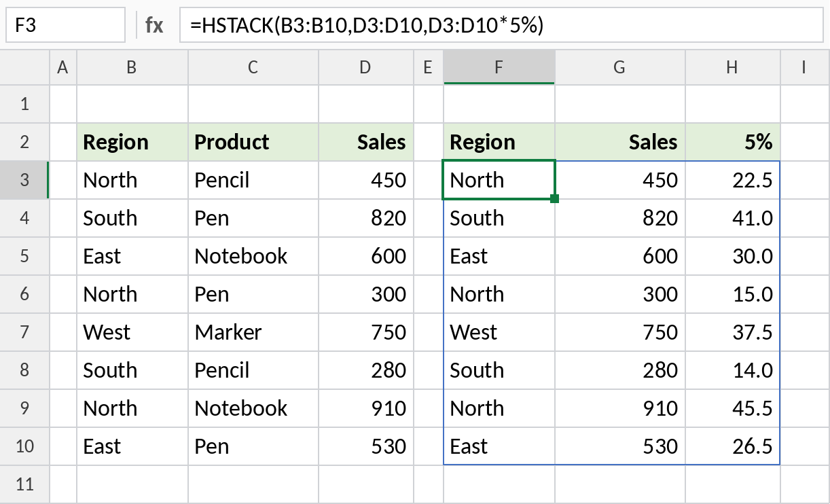Select row 8 header
This screenshot has width=830, height=504.
pos(25,370)
